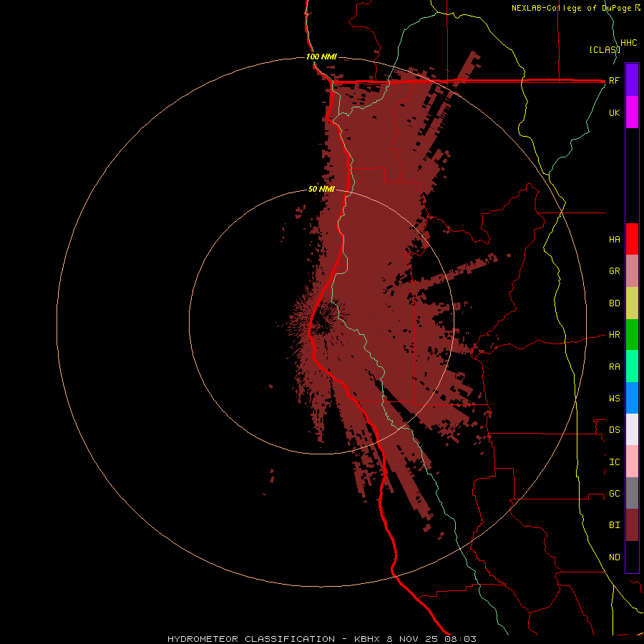Click the 08:03 timestamp
The image size is (644, 644).
pos(460,639)
